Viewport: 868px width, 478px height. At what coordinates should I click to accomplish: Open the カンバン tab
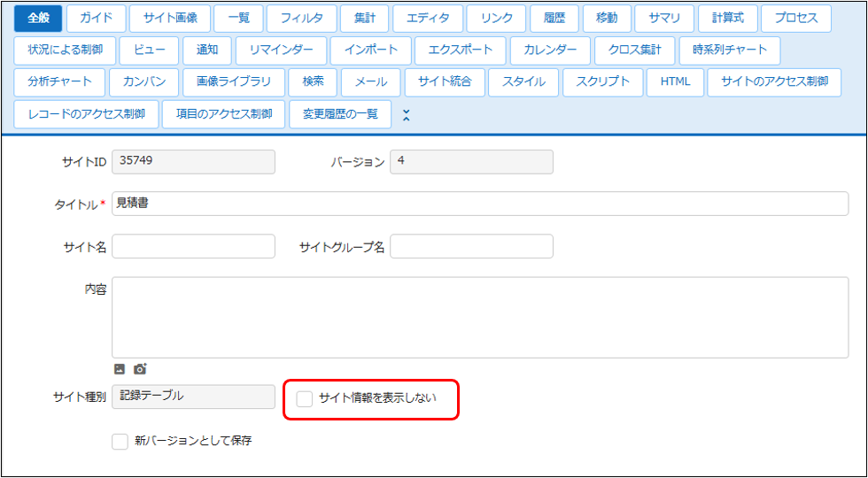click(x=144, y=81)
